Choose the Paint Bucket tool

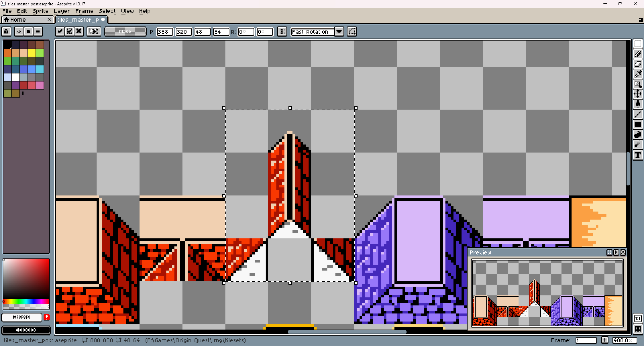coord(638,104)
